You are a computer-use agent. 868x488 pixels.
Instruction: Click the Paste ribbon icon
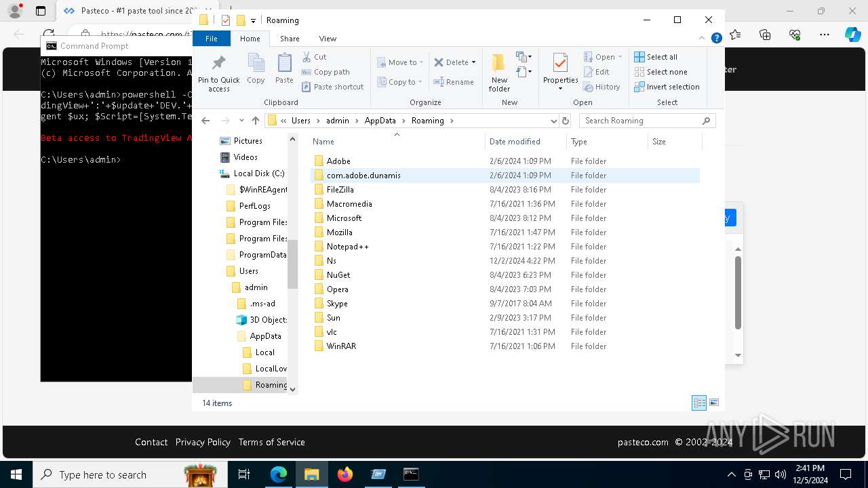tap(284, 69)
